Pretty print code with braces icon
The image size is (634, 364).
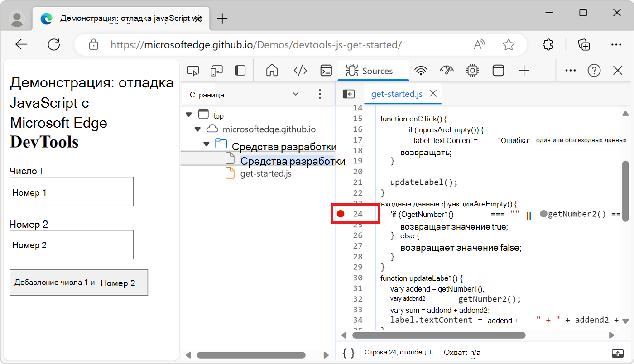[x=348, y=353]
